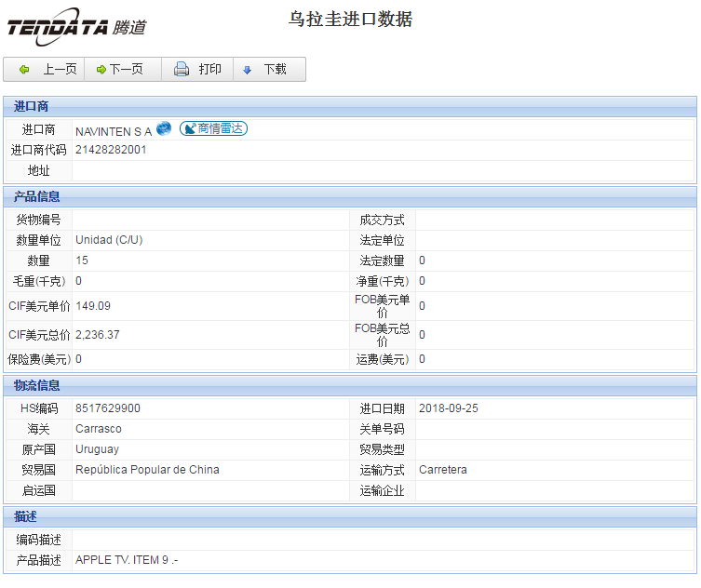The width and height of the screenshot is (701, 588).
Task: Click the HS code 8517629900
Action: (108, 408)
